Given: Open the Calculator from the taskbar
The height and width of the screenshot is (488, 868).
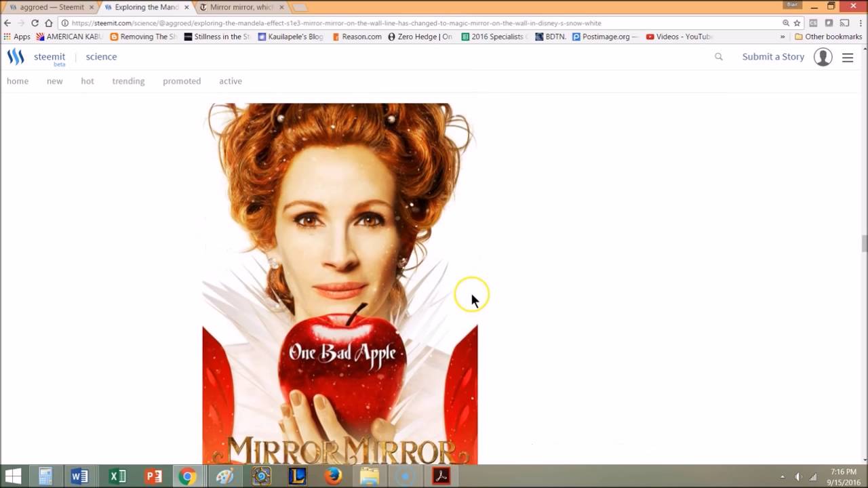Looking at the screenshot, I should (45, 476).
